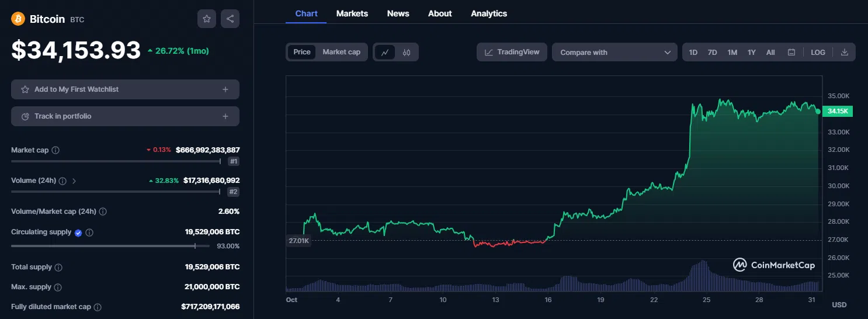
Task: Click the $34,153.93 price text
Action: [76, 50]
